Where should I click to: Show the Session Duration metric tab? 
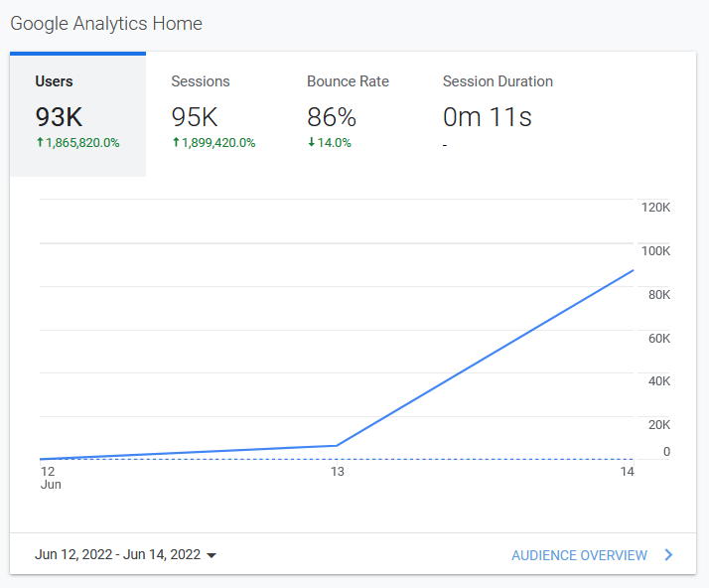point(497,114)
